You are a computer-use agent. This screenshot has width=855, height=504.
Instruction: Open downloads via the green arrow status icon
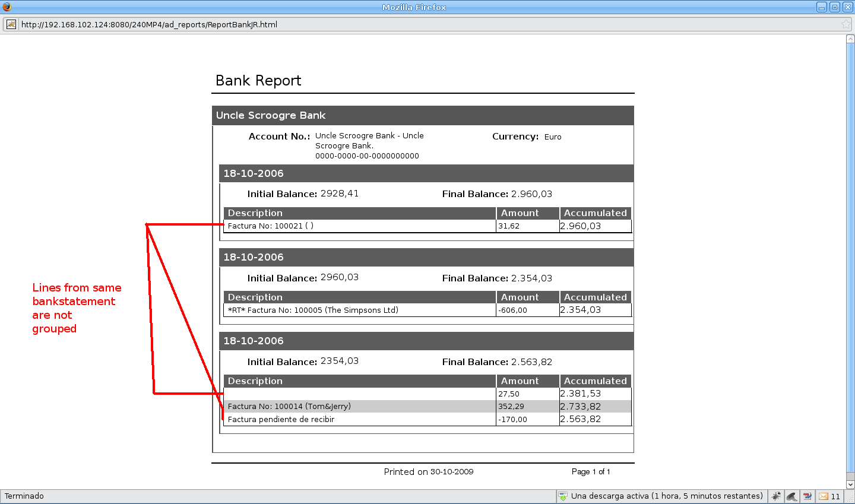pos(563,496)
